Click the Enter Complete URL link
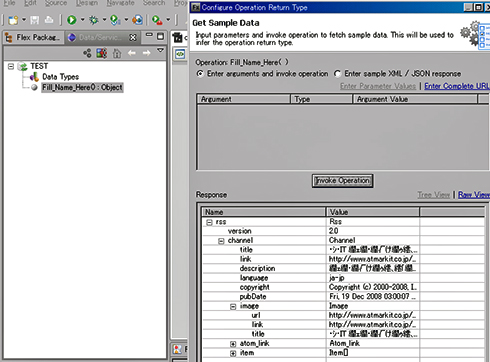Screen dimensions: 490x362 point(457,86)
